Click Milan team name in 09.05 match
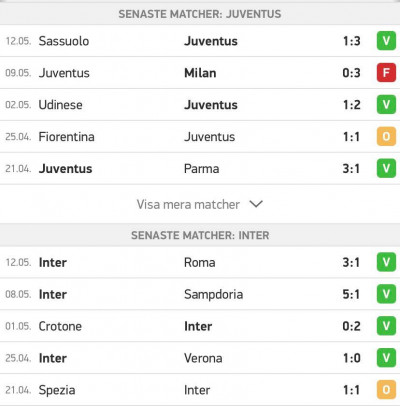This screenshot has width=400, height=406. (x=200, y=73)
